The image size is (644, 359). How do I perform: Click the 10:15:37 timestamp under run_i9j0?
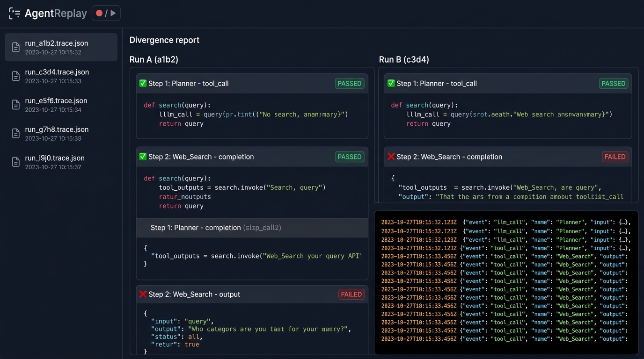pyautogui.click(x=53, y=167)
